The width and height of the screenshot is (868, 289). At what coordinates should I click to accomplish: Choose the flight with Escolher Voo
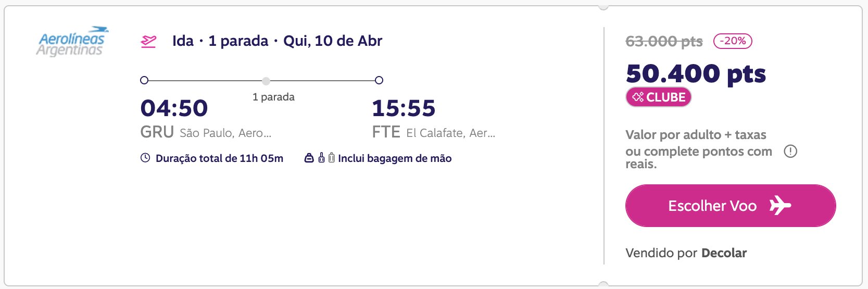731,206
